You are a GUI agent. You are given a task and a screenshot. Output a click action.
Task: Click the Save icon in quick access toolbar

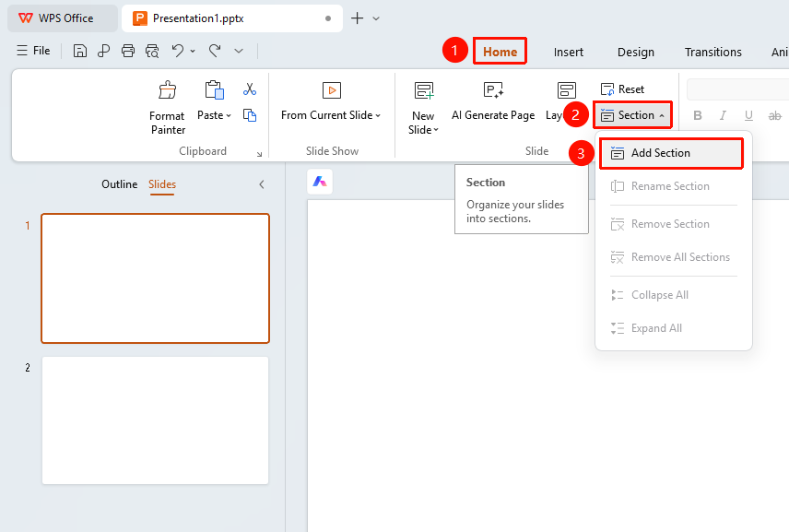(80, 51)
